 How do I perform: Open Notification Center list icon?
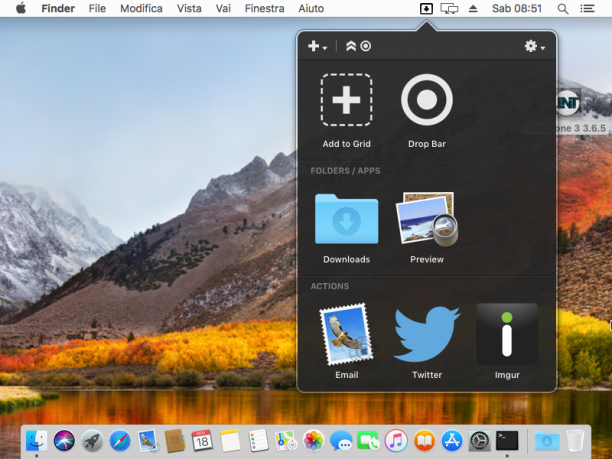click(x=587, y=8)
